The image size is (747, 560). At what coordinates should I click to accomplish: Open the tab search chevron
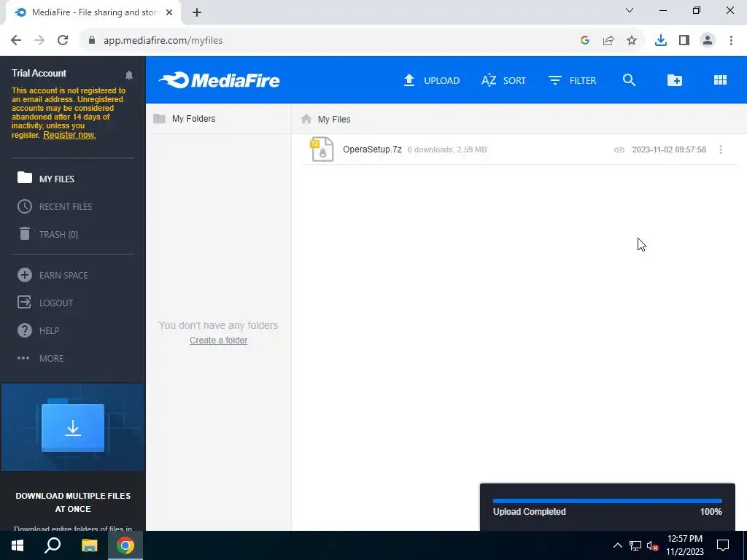(x=630, y=10)
